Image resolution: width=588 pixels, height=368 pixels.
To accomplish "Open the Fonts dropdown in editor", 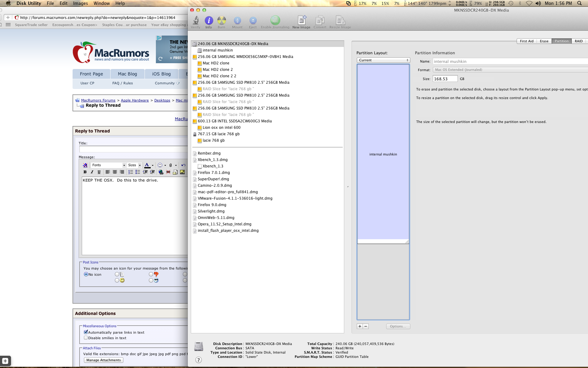I will pos(109,165).
